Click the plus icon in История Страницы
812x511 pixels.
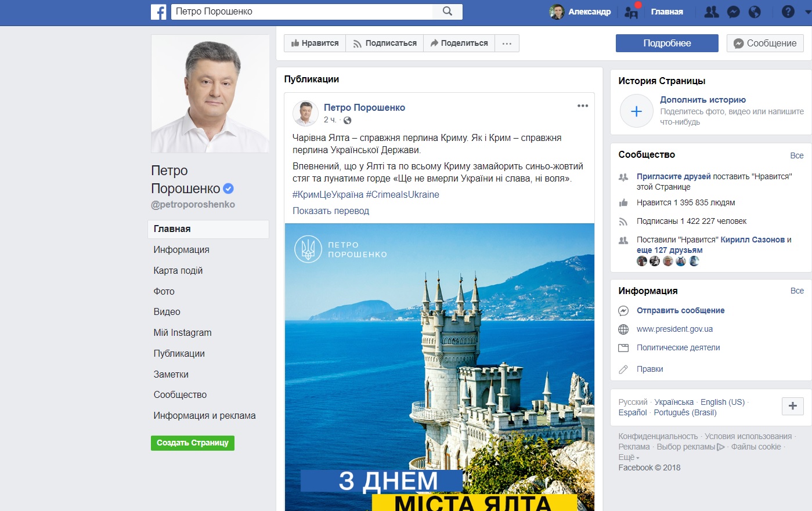pyautogui.click(x=637, y=111)
